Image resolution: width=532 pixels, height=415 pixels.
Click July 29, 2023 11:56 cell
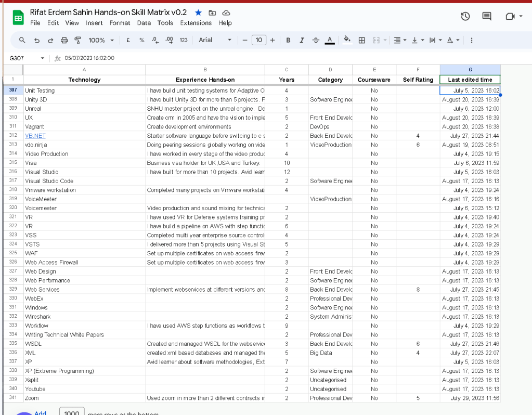470,398
